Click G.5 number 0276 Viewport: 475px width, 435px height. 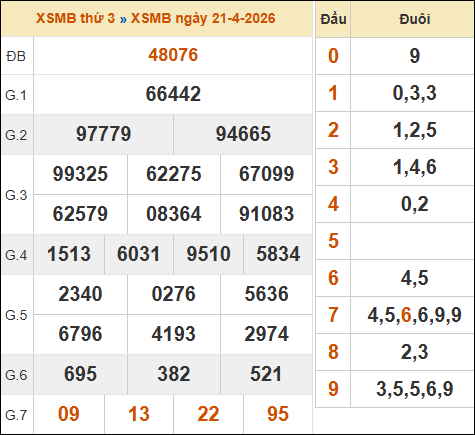[174, 294]
